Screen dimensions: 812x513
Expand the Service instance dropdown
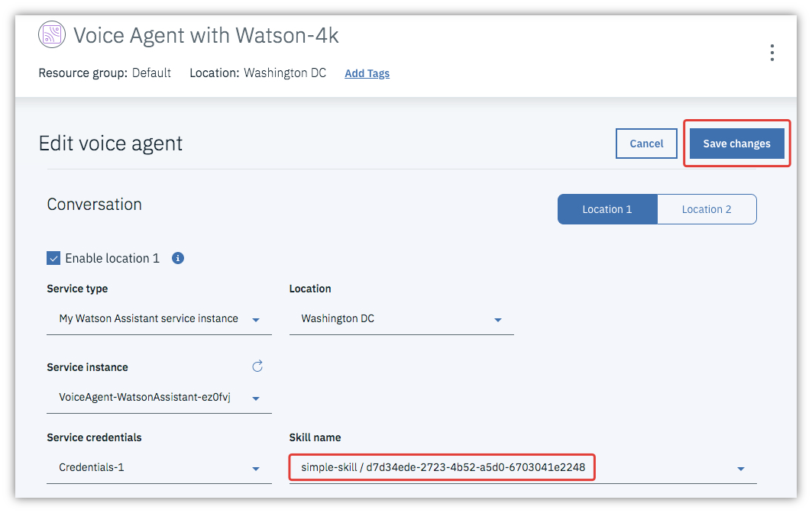256,398
